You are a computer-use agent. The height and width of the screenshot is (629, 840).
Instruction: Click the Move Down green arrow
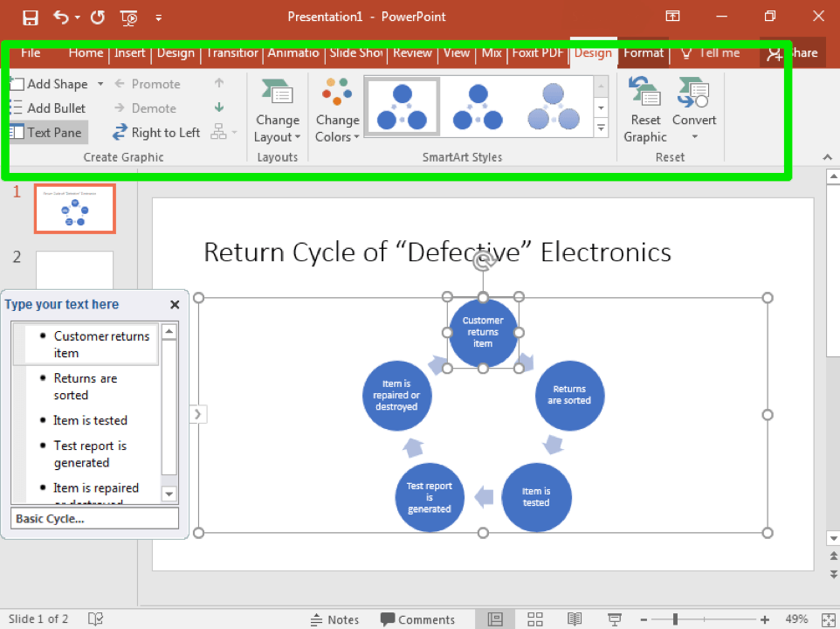pyautogui.click(x=219, y=107)
